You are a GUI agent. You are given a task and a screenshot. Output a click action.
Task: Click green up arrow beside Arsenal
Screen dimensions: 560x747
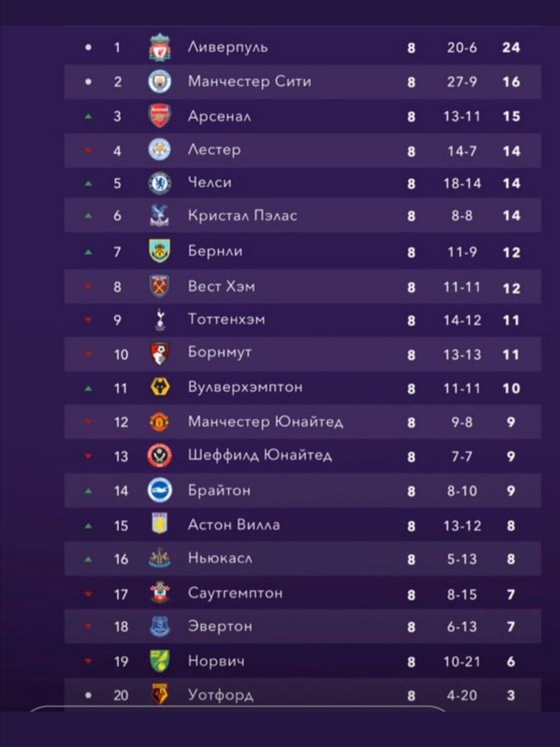pyautogui.click(x=88, y=116)
